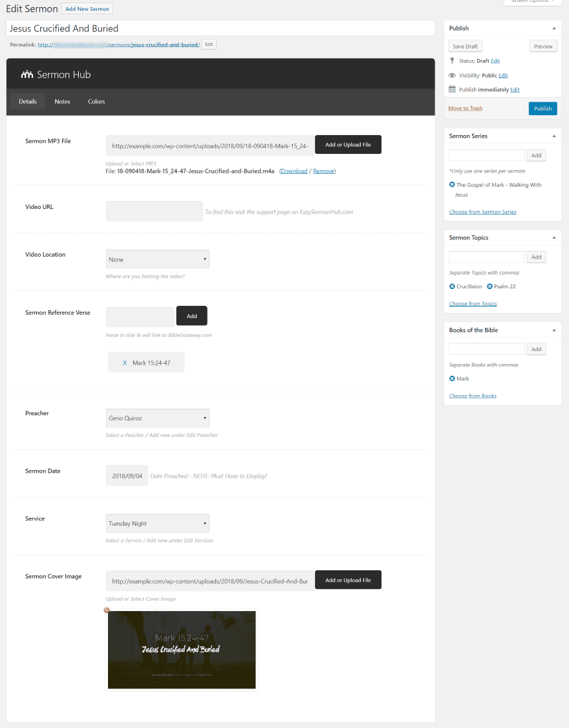Remove cover image using the minus icon
Image resolution: width=569 pixels, height=728 pixels.
point(107,610)
